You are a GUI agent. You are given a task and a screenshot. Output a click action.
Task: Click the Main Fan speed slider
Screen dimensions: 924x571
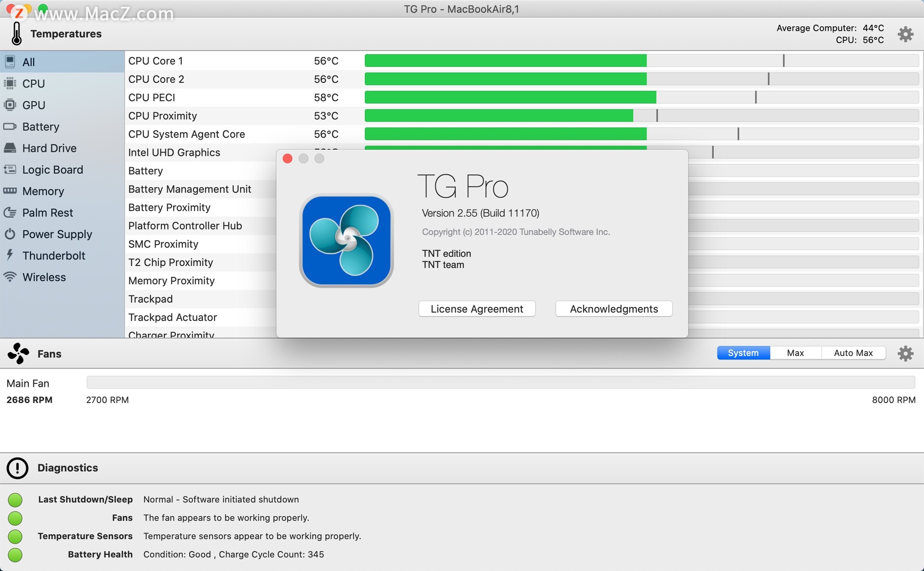(x=500, y=382)
